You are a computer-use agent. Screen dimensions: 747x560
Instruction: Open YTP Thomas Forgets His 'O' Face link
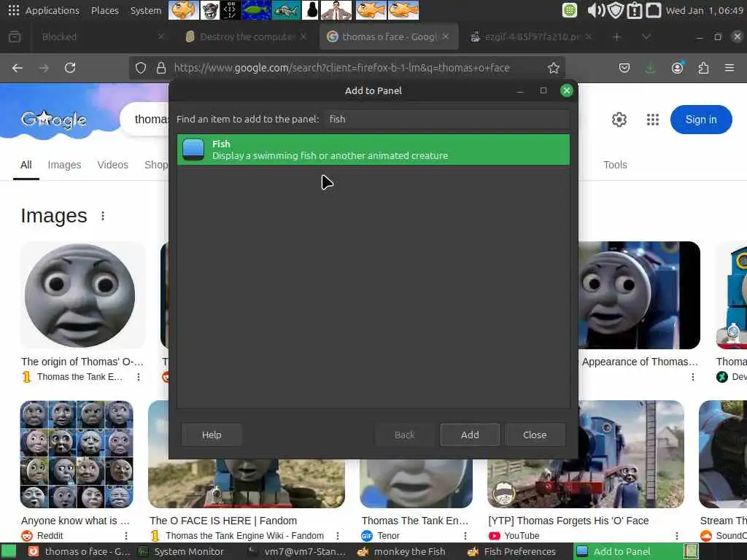tap(568, 521)
